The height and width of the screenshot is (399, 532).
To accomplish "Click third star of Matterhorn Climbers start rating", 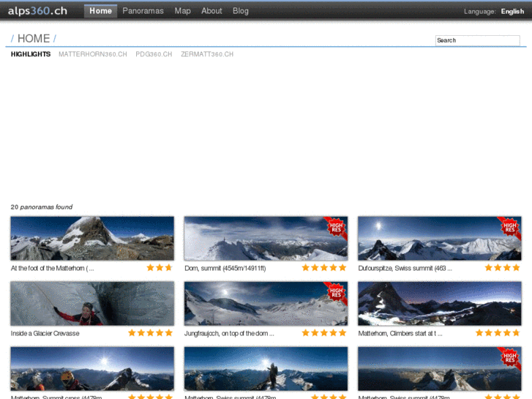I will pos(498,333).
